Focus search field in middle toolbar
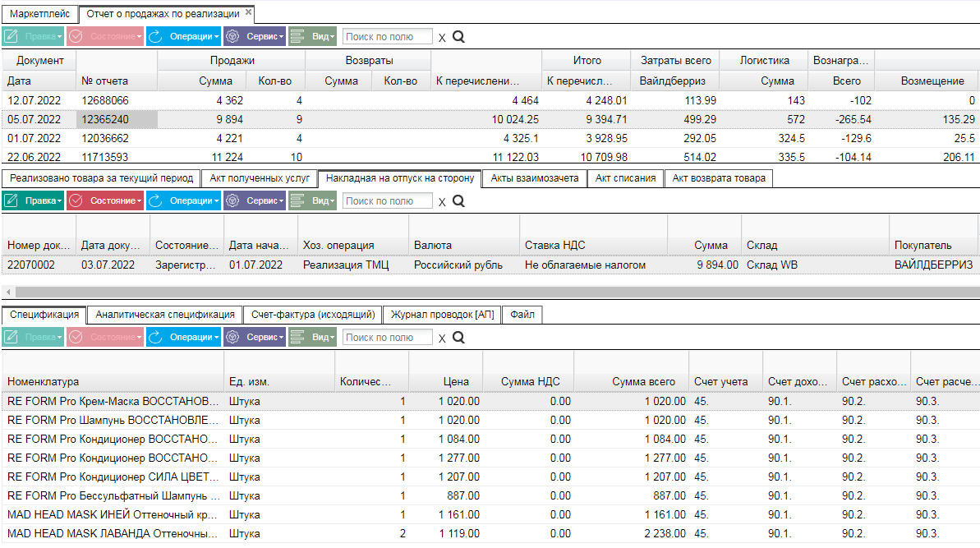The height and width of the screenshot is (548, 980). 388,201
